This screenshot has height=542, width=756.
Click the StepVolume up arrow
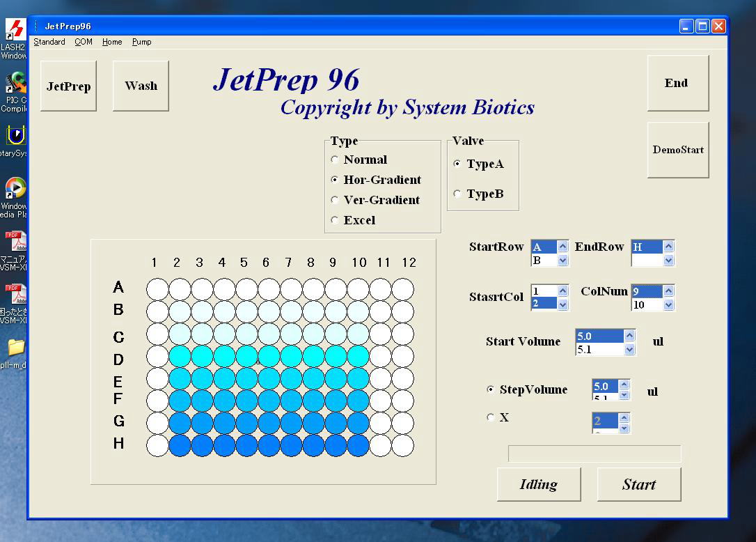[624, 385]
